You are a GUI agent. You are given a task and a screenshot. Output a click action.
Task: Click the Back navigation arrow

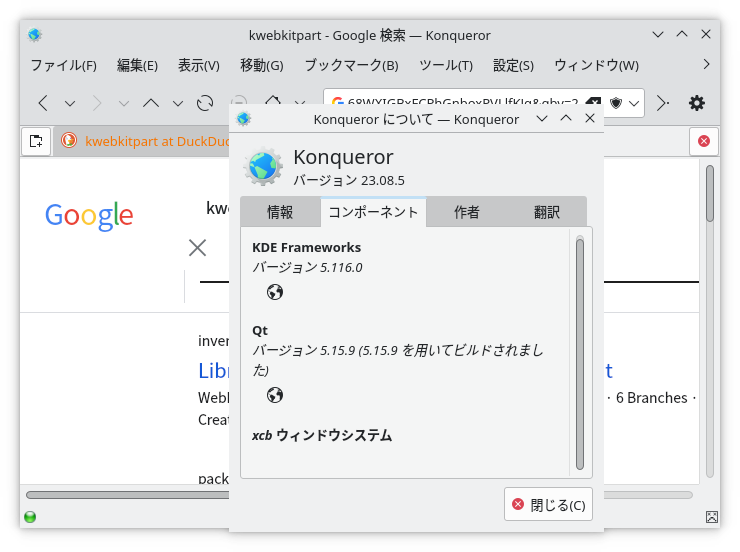coord(43,103)
